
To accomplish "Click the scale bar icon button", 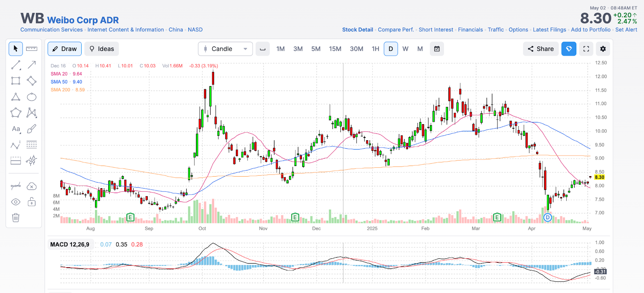I will (x=263, y=49).
